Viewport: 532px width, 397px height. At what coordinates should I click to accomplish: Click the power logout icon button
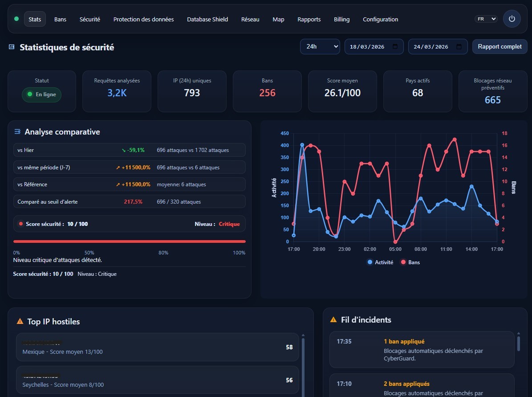(x=512, y=19)
